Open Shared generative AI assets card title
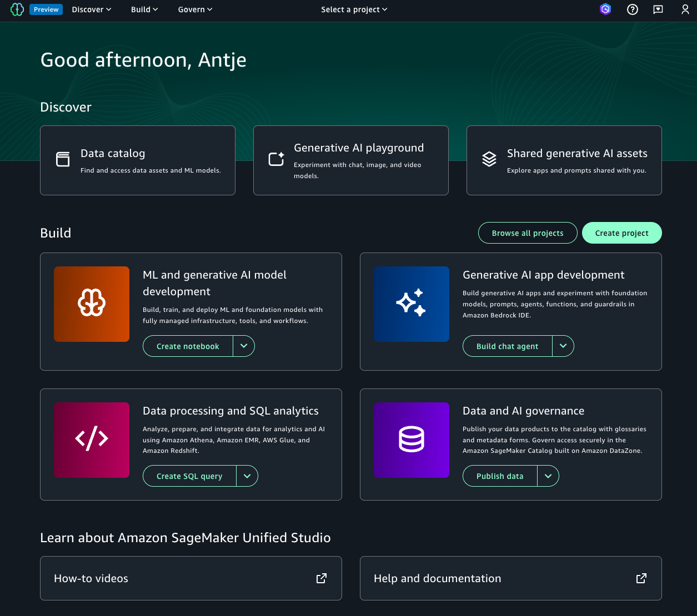Viewport: 697px width, 616px height. click(x=577, y=154)
